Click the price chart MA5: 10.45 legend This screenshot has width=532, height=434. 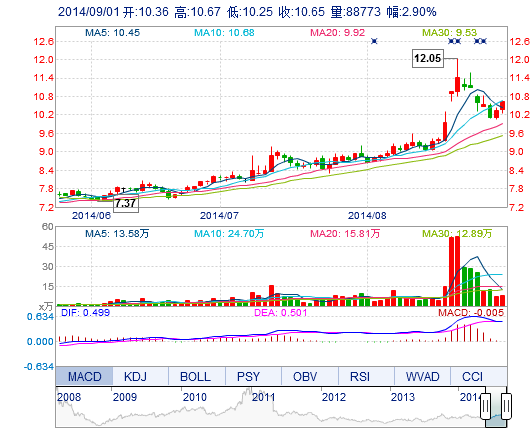coord(112,33)
